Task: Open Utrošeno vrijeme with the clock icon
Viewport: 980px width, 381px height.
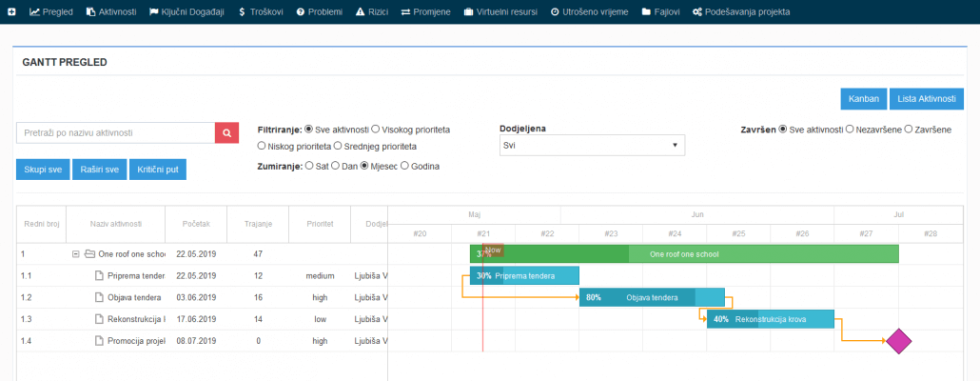Action: 589,11
